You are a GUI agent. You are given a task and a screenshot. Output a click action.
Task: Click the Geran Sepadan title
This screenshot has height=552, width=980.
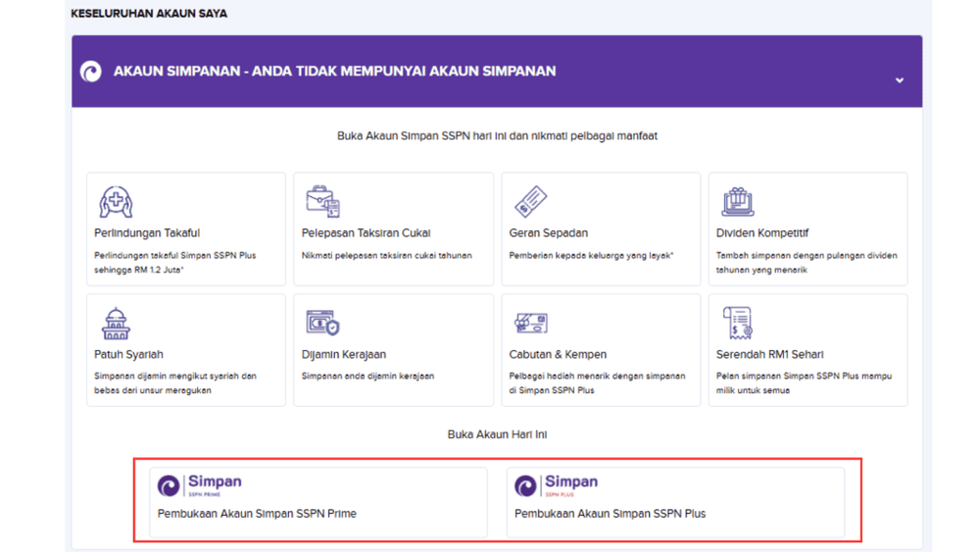pyautogui.click(x=548, y=233)
